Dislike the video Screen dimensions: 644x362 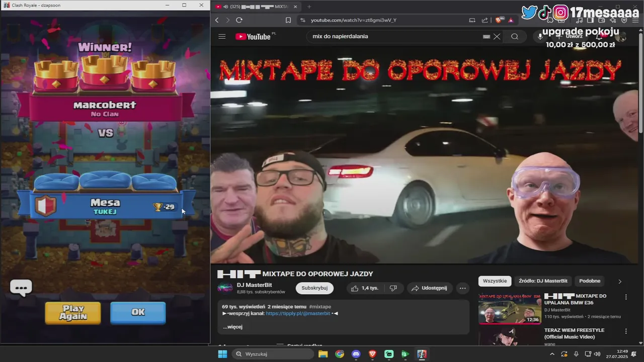(x=393, y=288)
